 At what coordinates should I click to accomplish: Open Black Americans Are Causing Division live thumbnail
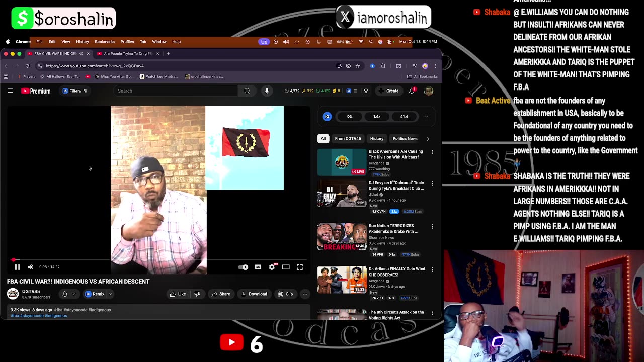342,162
